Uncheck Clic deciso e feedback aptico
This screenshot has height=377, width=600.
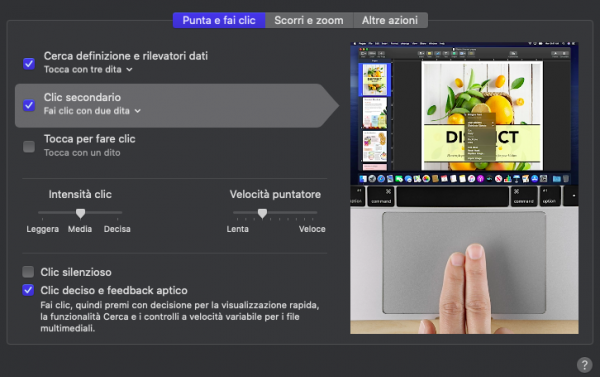(28, 290)
